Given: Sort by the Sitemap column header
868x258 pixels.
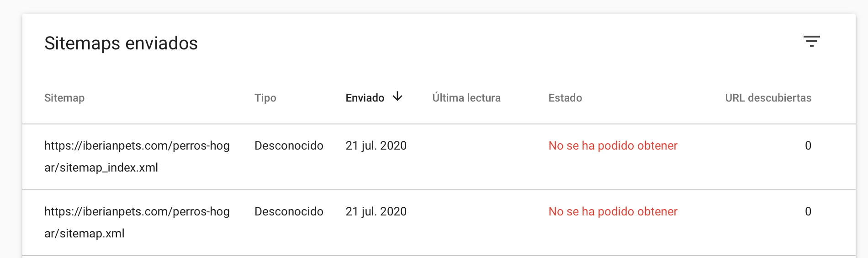Looking at the screenshot, I should [64, 98].
